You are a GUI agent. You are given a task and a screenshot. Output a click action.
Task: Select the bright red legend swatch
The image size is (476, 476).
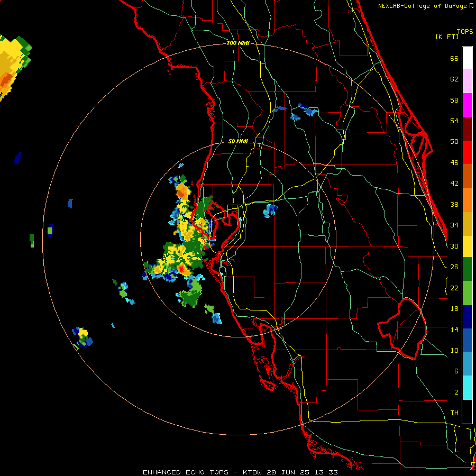click(x=467, y=152)
